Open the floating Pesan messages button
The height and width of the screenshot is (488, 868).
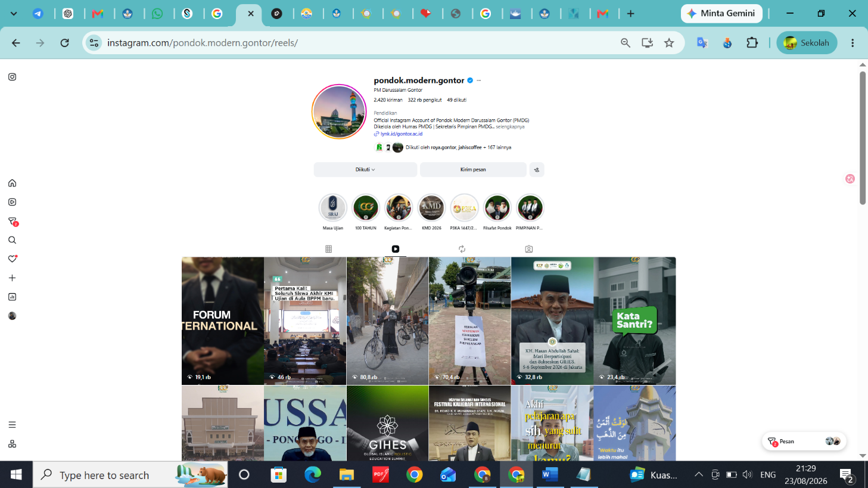tap(804, 442)
